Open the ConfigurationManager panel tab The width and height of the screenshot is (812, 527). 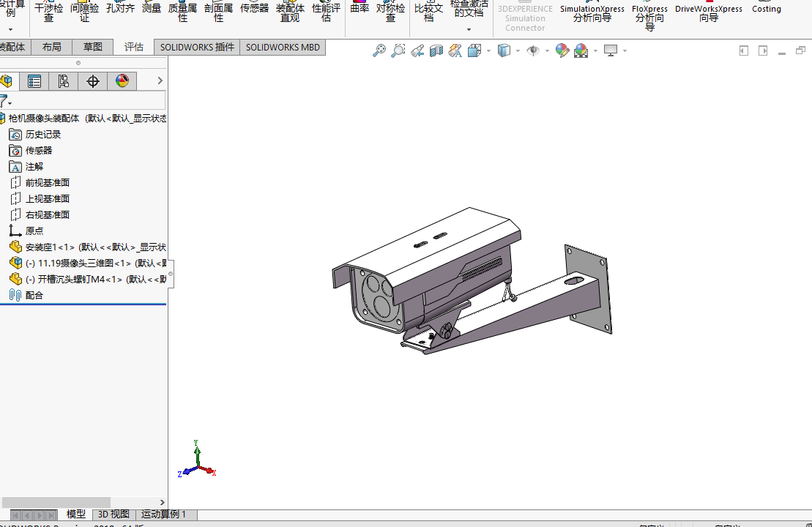(63, 81)
